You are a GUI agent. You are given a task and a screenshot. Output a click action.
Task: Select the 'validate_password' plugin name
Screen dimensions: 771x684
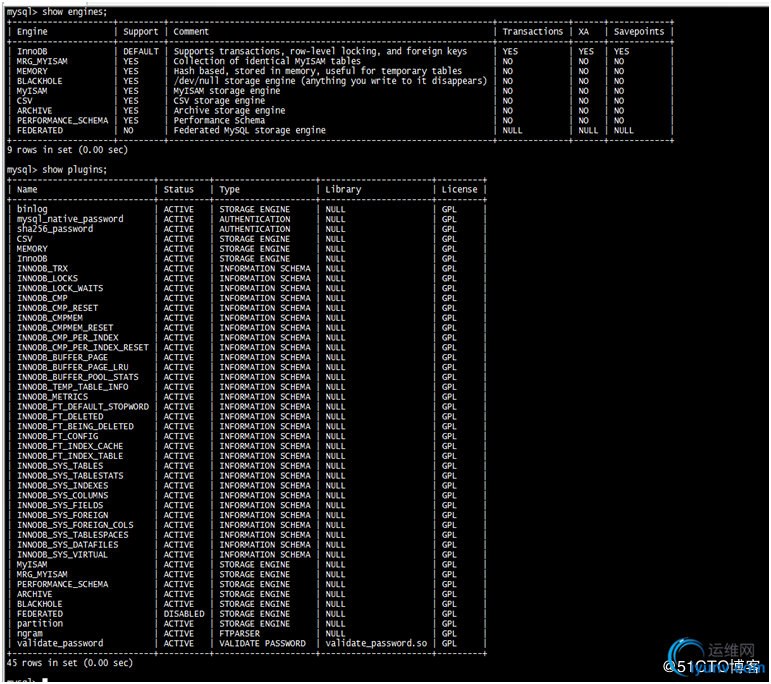[x=60, y=643]
